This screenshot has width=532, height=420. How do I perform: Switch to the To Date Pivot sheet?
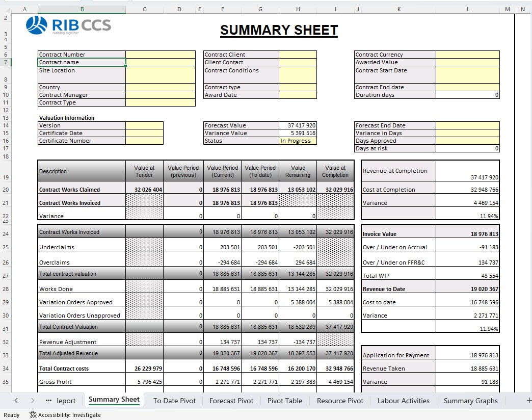pyautogui.click(x=174, y=401)
